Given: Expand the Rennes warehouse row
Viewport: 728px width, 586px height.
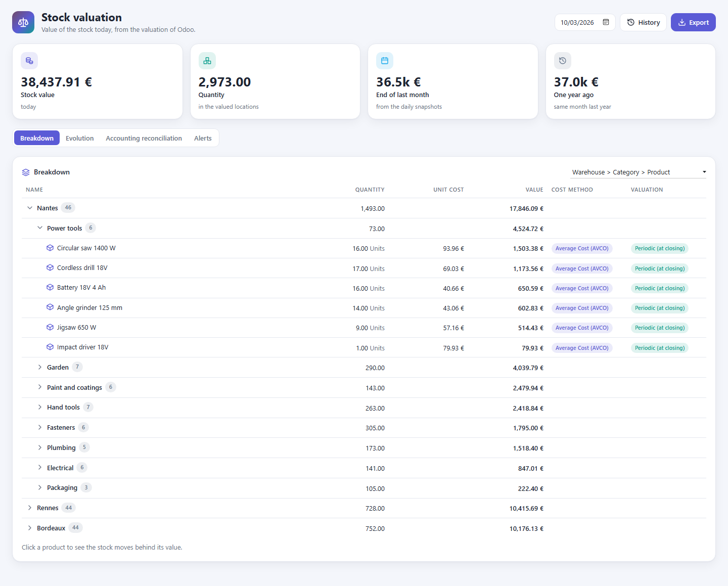Looking at the screenshot, I should pyautogui.click(x=30, y=508).
